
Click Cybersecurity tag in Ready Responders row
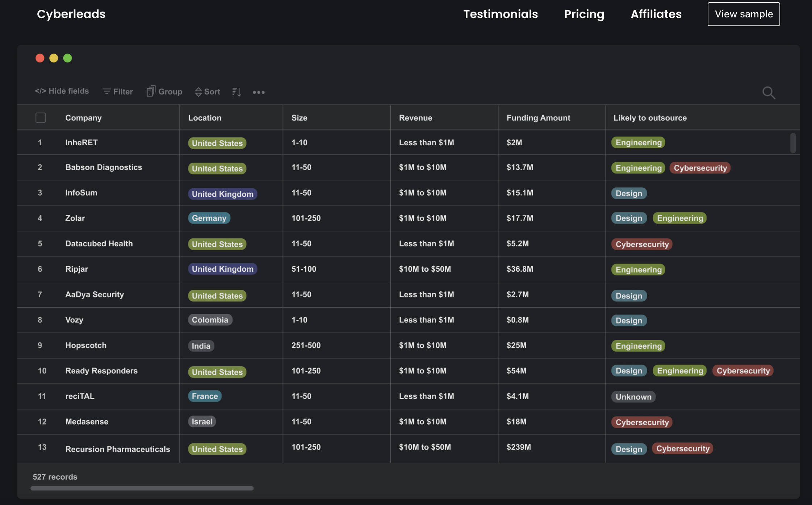point(743,371)
